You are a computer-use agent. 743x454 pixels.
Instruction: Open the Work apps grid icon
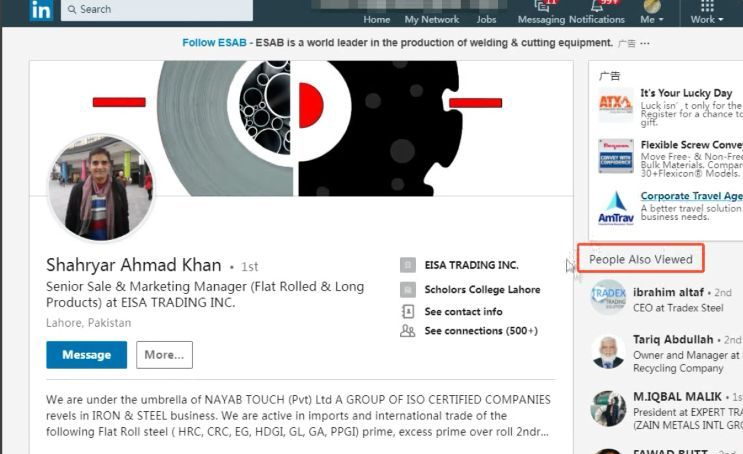(707, 6)
